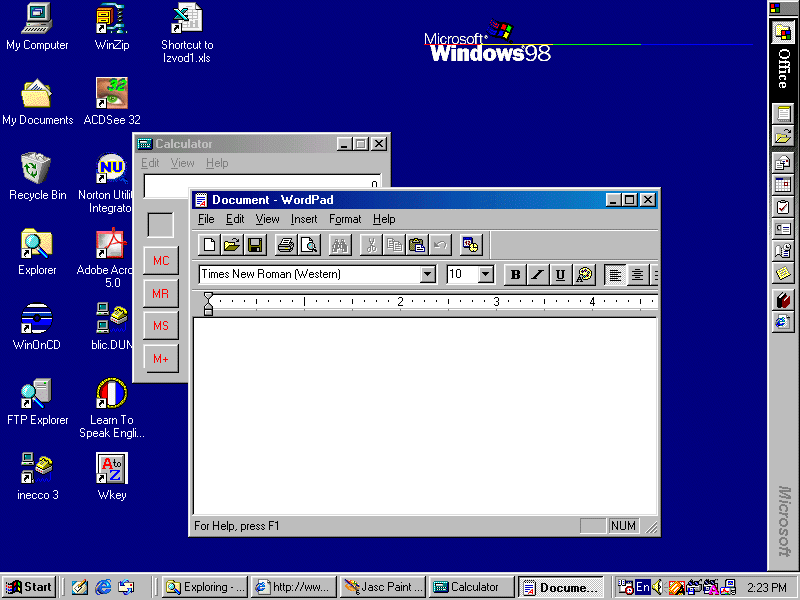Cut selection with the scissors icon
The height and width of the screenshot is (600, 800).
point(371,245)
